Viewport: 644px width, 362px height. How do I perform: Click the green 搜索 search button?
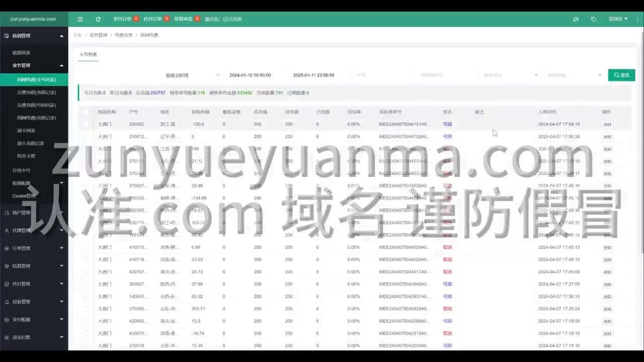click(621, 75)
